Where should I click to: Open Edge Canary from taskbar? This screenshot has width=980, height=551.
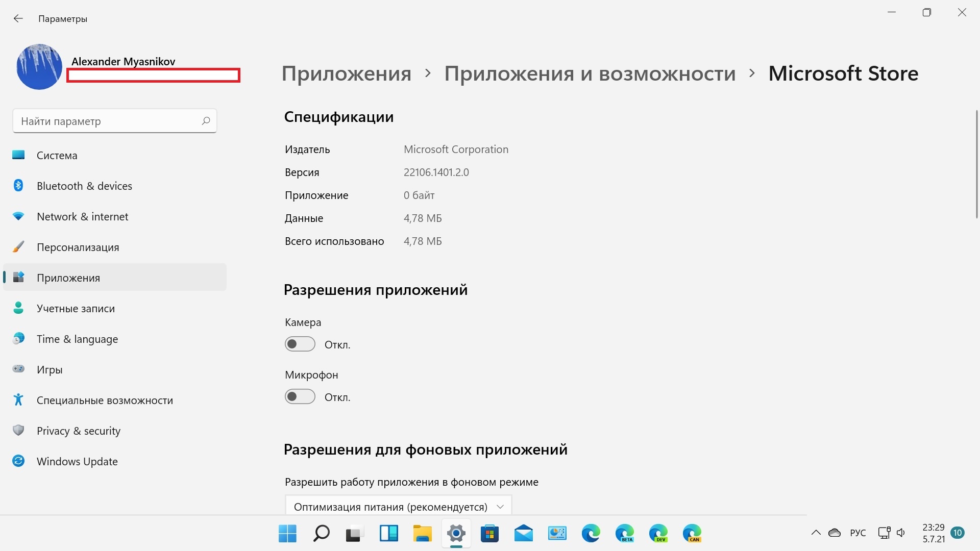(692, 534)
